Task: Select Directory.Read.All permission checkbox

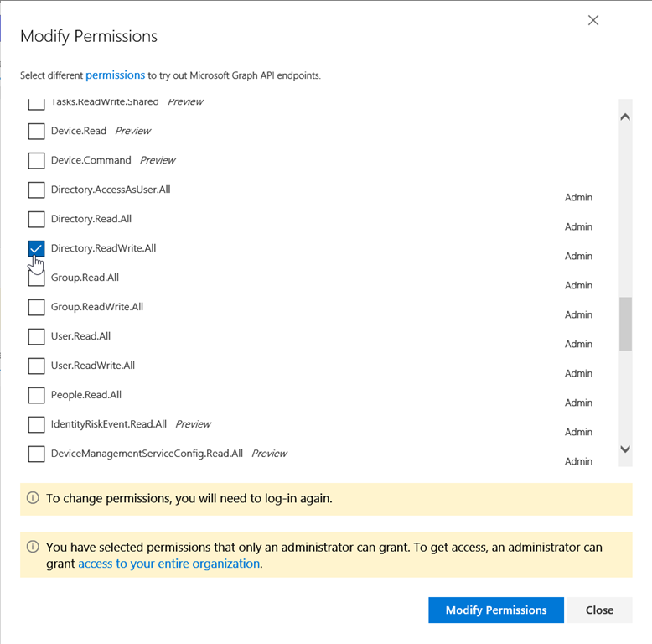Action: coord(36,219)
